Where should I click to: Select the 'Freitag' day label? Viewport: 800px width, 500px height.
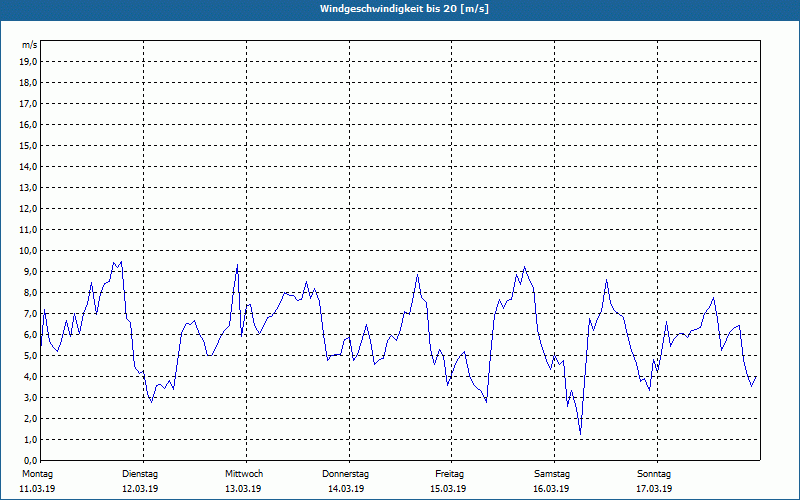(449, 474)
